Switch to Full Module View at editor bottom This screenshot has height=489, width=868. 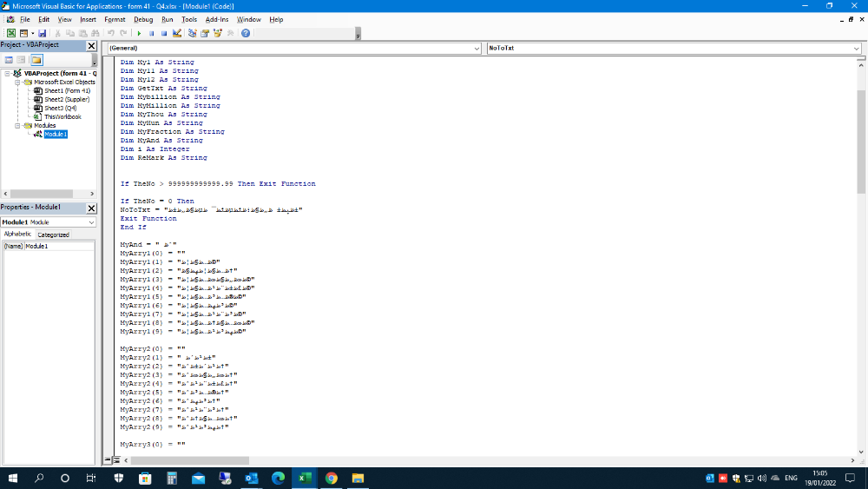click(x=116, y=459)
